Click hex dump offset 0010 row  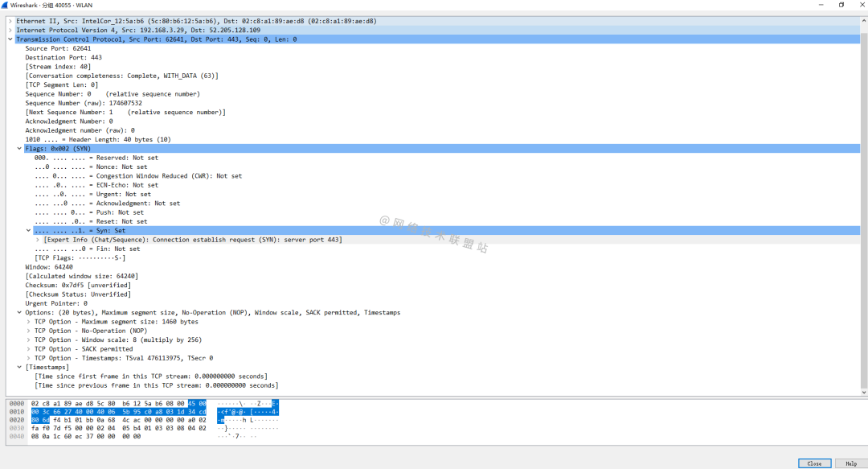(17, 412)
